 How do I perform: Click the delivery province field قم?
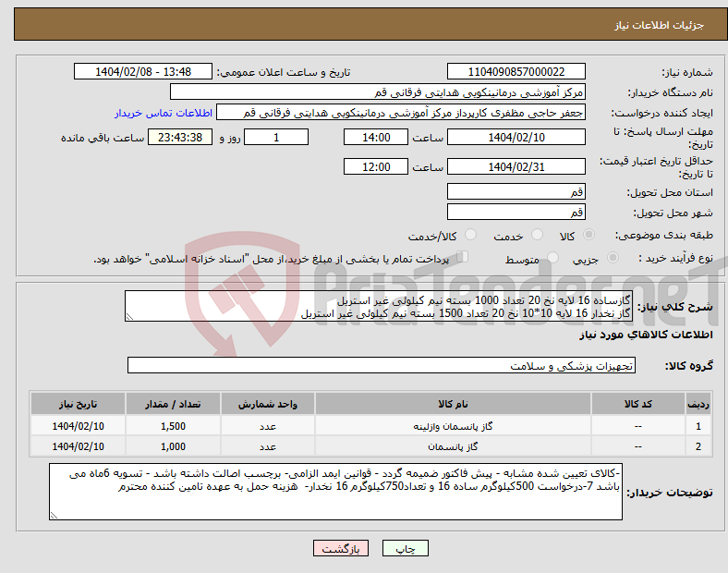(x=516, y=191)
